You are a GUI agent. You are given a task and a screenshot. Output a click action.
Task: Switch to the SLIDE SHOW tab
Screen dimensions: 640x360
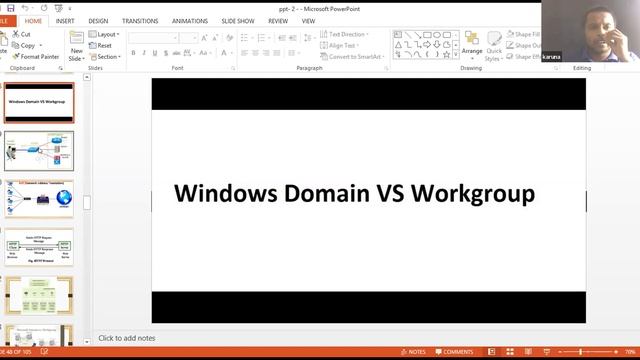point(238,21)
